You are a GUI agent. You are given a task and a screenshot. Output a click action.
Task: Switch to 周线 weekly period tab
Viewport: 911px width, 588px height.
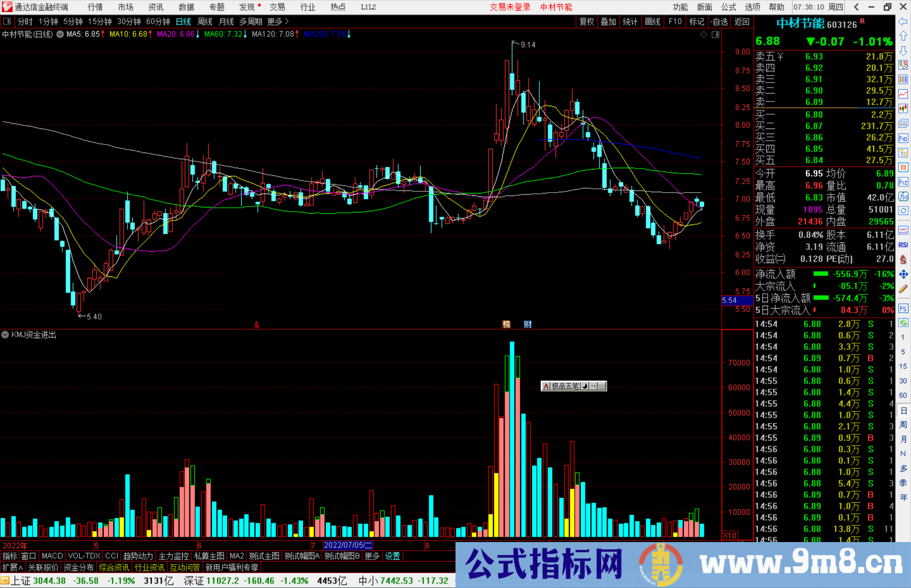(x=205, y=21)
